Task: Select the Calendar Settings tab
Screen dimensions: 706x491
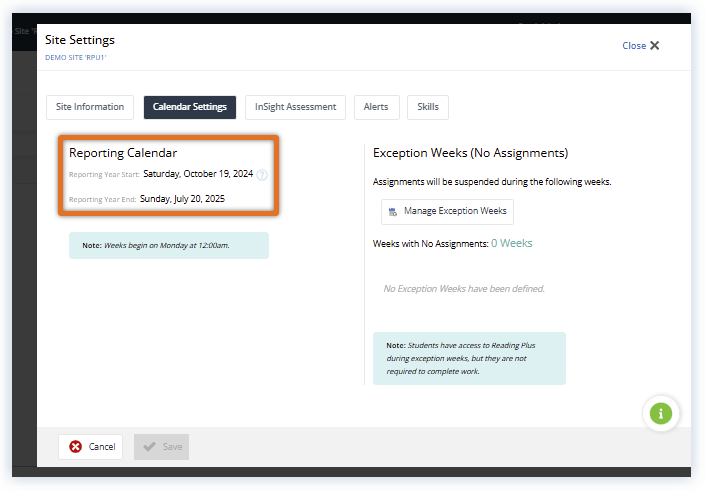Action: (189, 107)
